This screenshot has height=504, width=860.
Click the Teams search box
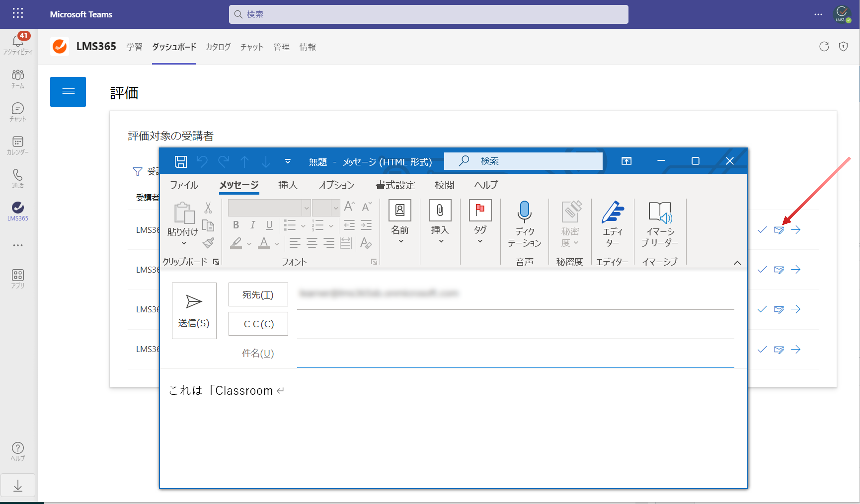coord(428,14)
